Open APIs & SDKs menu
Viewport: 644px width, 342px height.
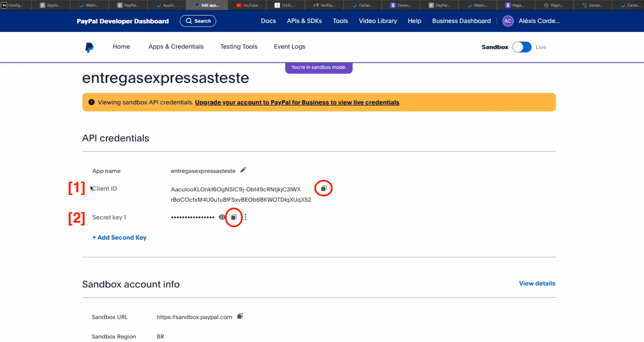304,21
